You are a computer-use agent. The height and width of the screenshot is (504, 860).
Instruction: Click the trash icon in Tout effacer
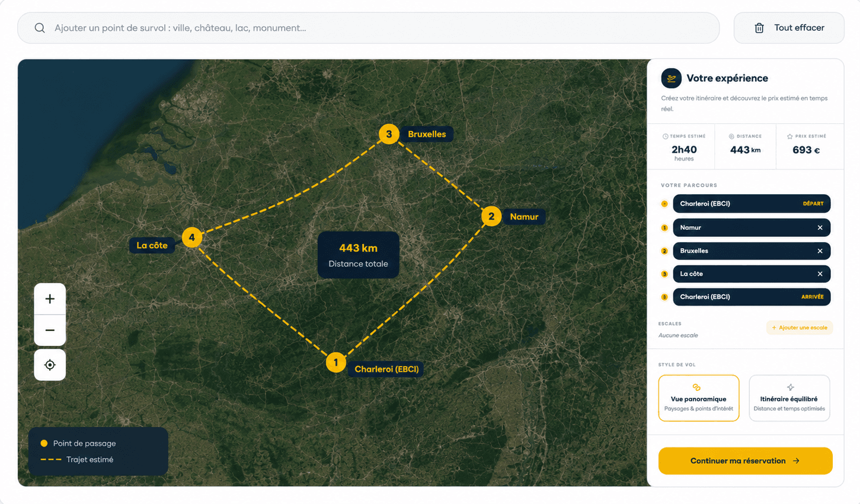pos(759,28)
